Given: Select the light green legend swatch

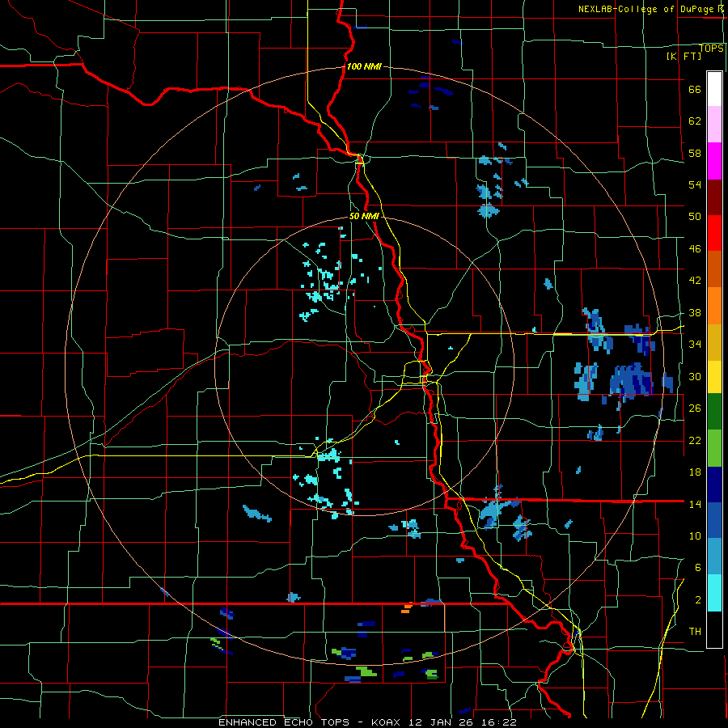Looking at the screenshot, I should (x=714, y=448).
